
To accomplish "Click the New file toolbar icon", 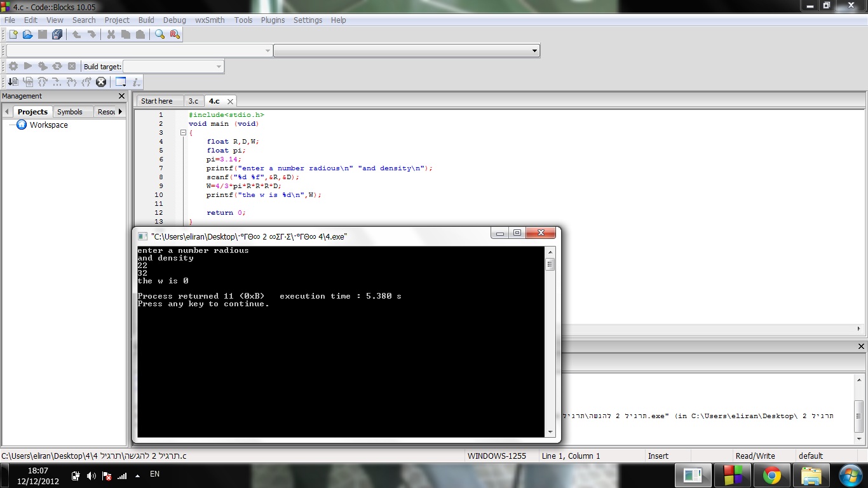I will click(x=13, y=35).
